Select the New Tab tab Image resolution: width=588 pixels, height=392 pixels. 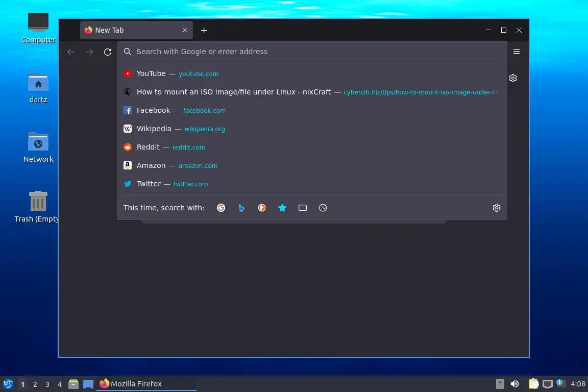point(136,30)
